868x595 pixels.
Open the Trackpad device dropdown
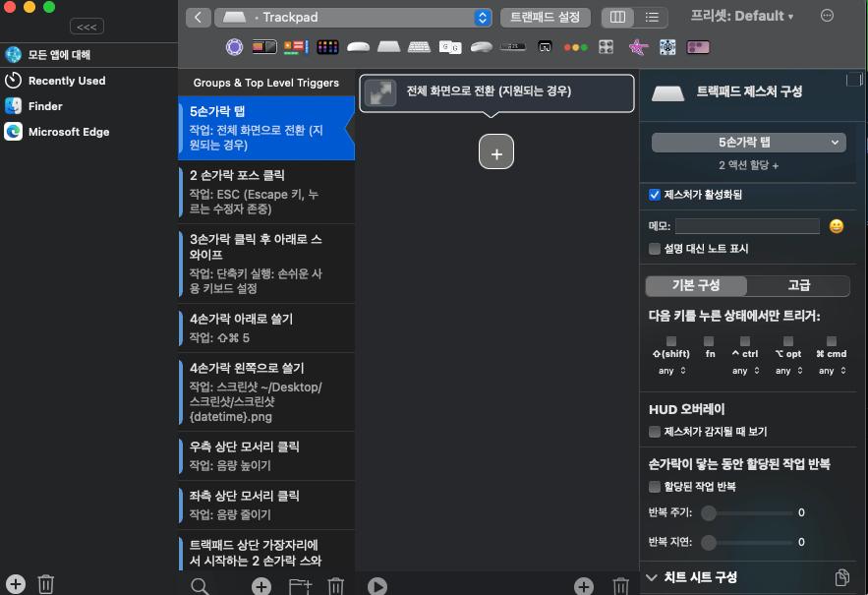click(482, 18)
